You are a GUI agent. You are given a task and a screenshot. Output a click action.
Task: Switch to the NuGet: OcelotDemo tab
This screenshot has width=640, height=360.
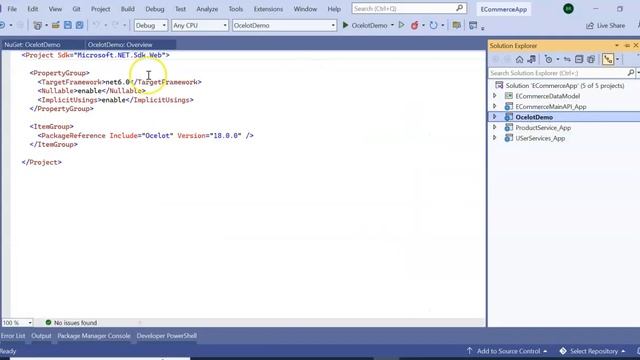(x=32, y=44)
